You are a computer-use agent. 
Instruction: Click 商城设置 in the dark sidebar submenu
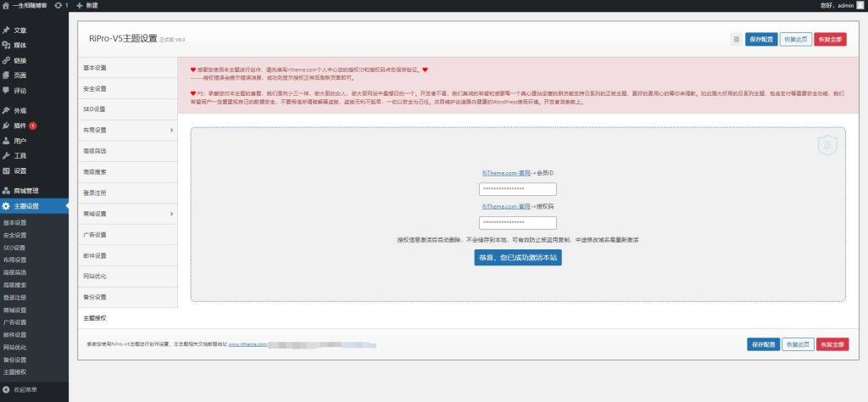click(15, 310)
